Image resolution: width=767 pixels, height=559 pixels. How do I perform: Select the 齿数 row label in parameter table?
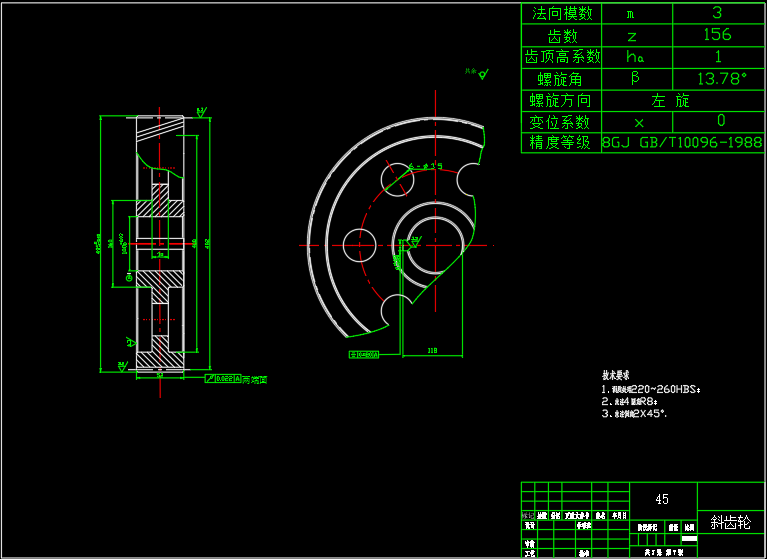tap(563, 35)
